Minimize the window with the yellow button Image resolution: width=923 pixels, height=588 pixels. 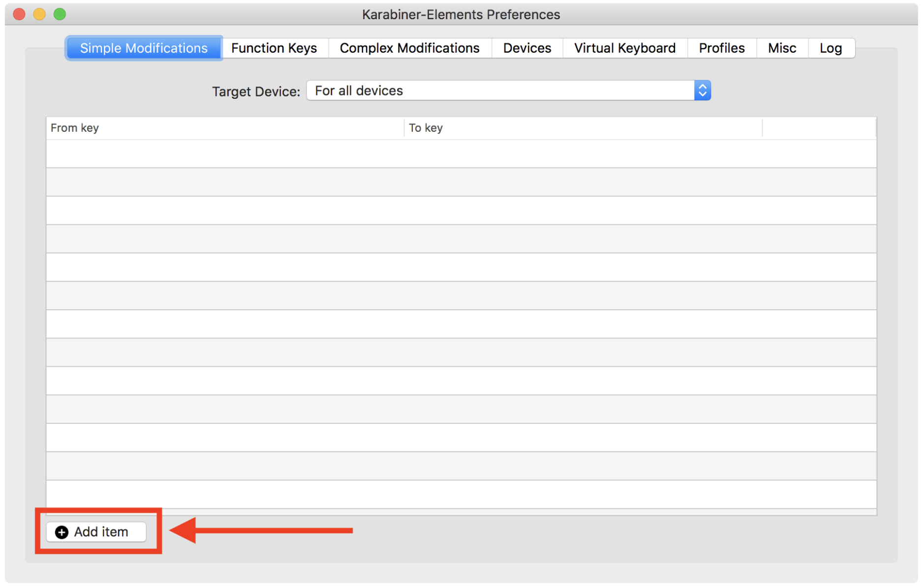click(39, 14)
